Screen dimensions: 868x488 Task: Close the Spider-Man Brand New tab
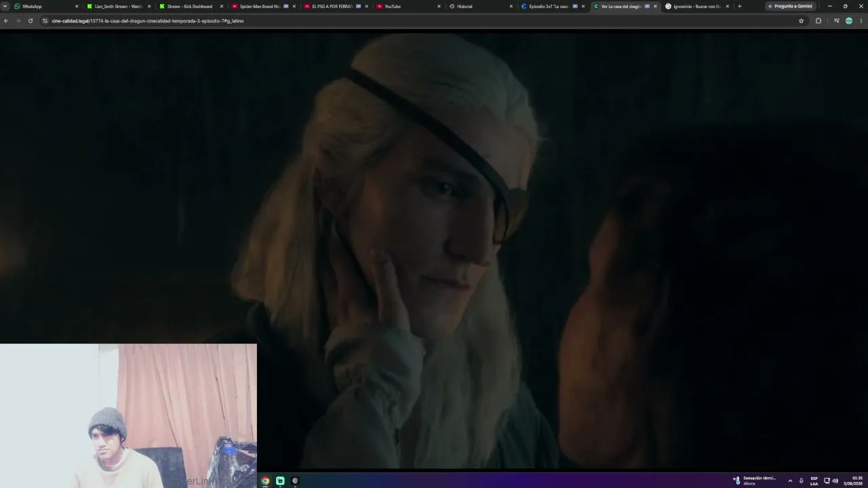tap(294, 6)
